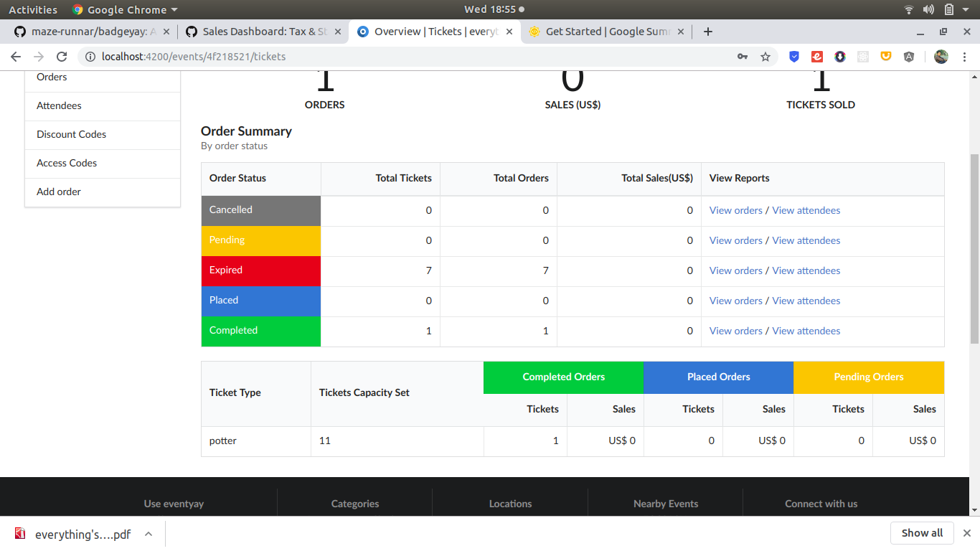Screen dimensions: 980x551
Task: Click the everything's pdf download item
Action: pyautogui.click(x=83, y=534)
